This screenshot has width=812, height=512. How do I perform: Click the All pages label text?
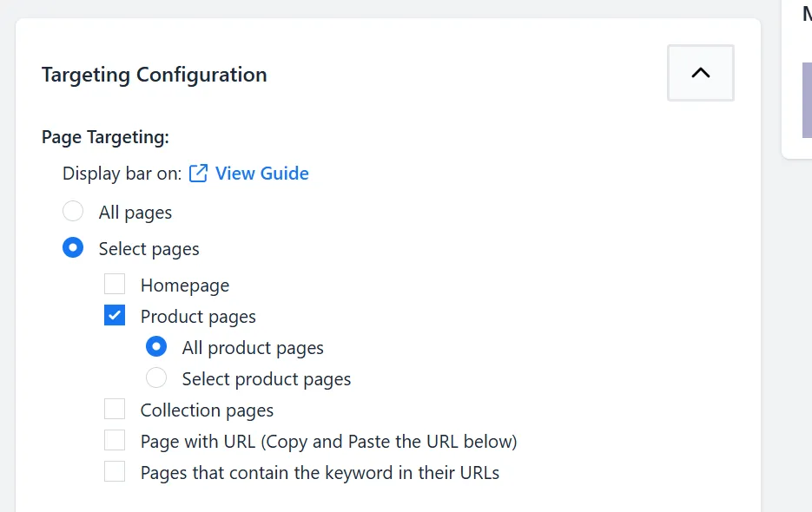tap(135, 213)
